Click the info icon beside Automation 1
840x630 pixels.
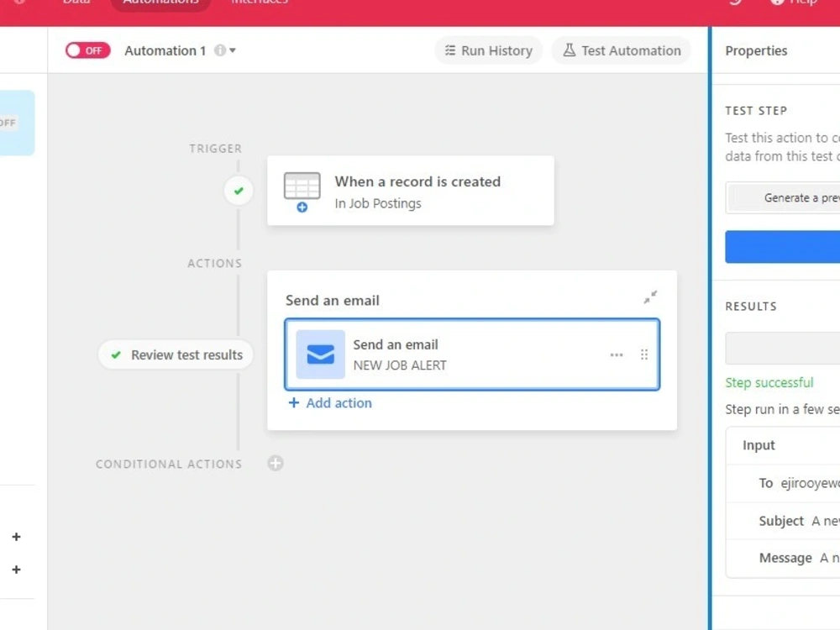(x=219, y=50)
